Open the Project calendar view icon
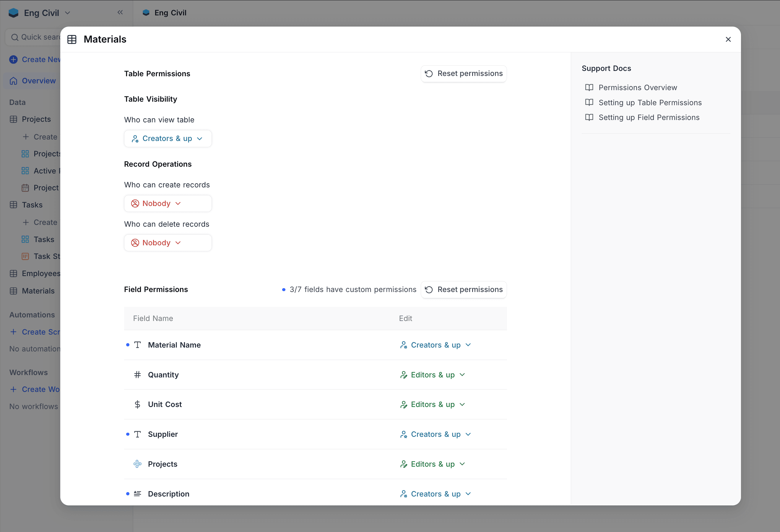 (x=25, y=188)
